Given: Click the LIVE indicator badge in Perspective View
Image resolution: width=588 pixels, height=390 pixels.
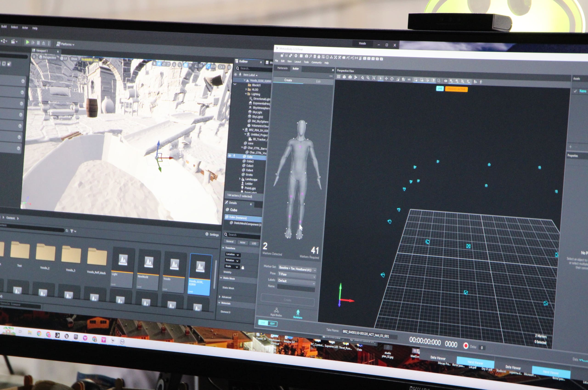Looking at the screenshot, I should (x=440, y=88).
